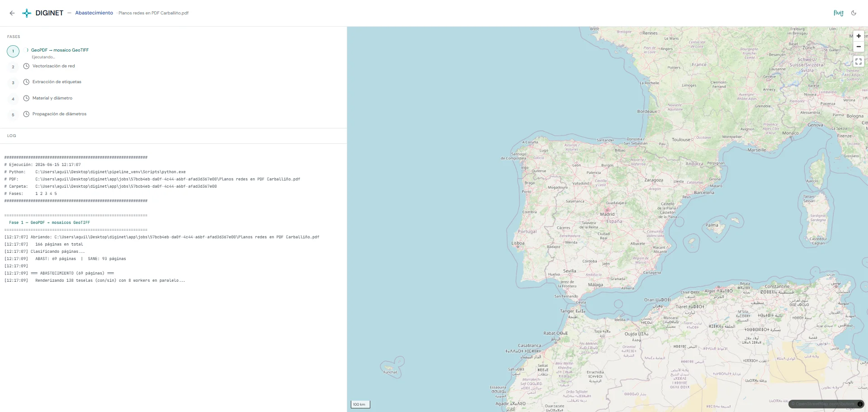Zoom in on the map
The width and height of the screenshot is (868, 412).
pos(859,36)
